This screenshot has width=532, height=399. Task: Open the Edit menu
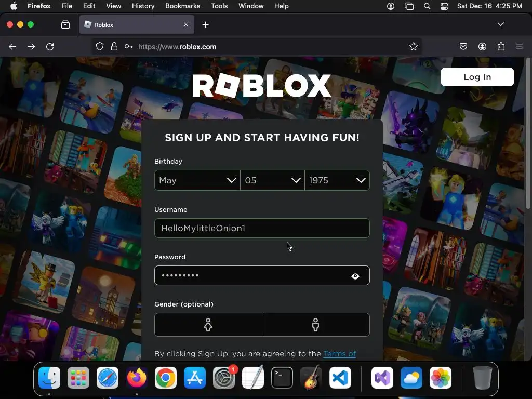pos(89,6)
